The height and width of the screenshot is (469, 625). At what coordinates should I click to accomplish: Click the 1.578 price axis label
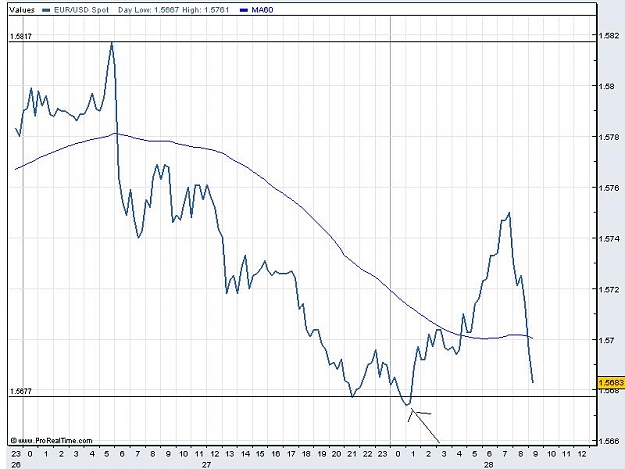(609, 137)
